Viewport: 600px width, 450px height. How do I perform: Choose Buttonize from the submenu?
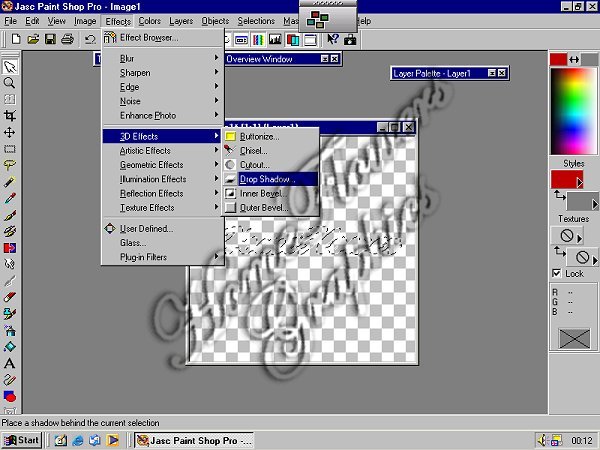(x=271, y=136)
